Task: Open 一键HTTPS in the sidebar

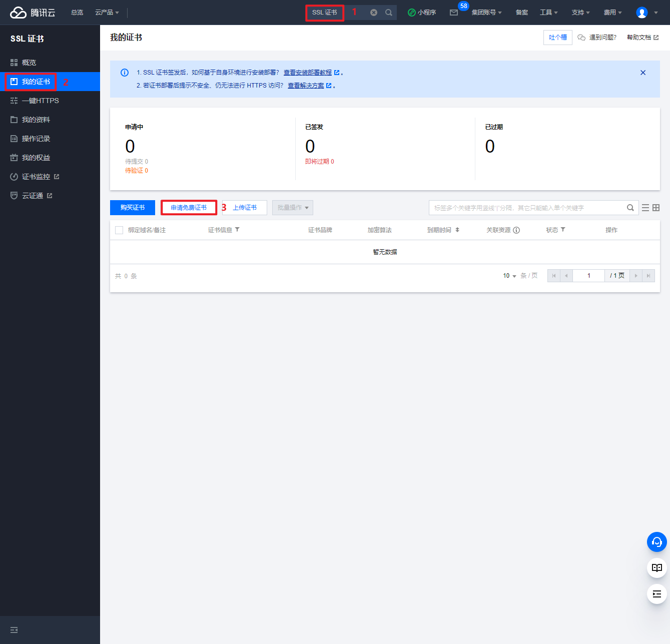Action: pyautogui.click(x=50, y=101)
